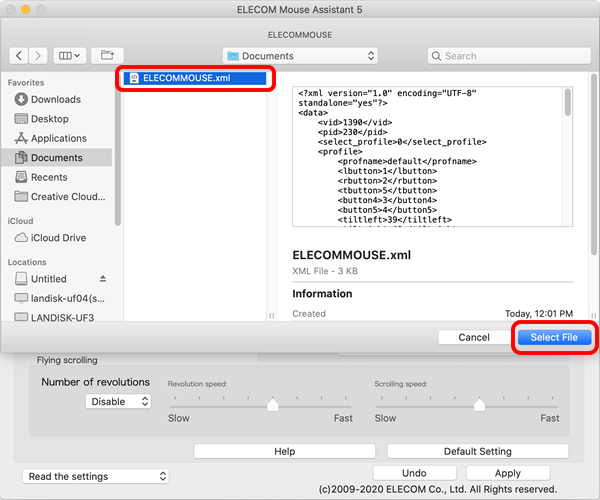The height and width of the screenshot is (500, 600).
Task: Click the iCloud Drive cloud icon
Action: tap(21, 238)
